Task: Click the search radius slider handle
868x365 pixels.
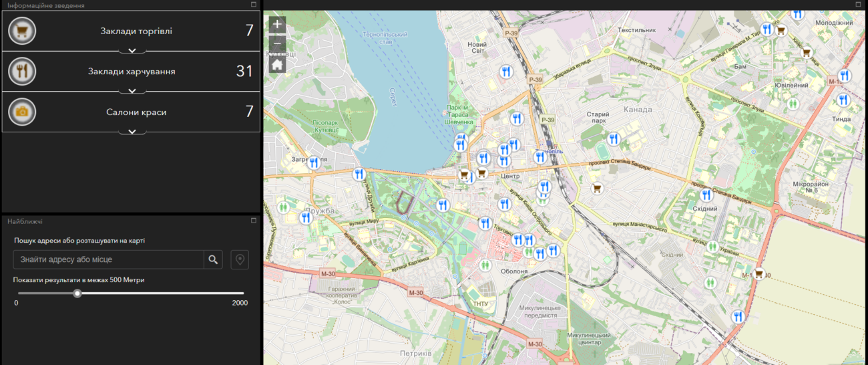Action: [x=77, y=293]
